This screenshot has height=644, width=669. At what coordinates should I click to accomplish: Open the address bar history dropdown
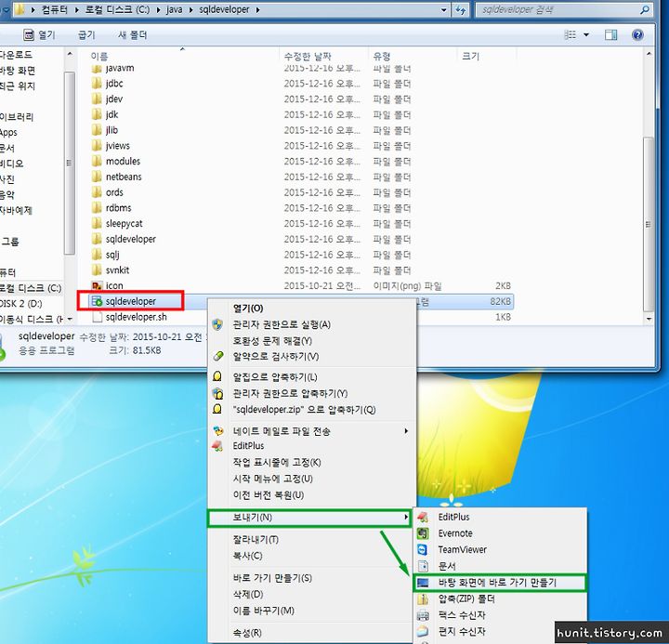[x=444, y=9]
